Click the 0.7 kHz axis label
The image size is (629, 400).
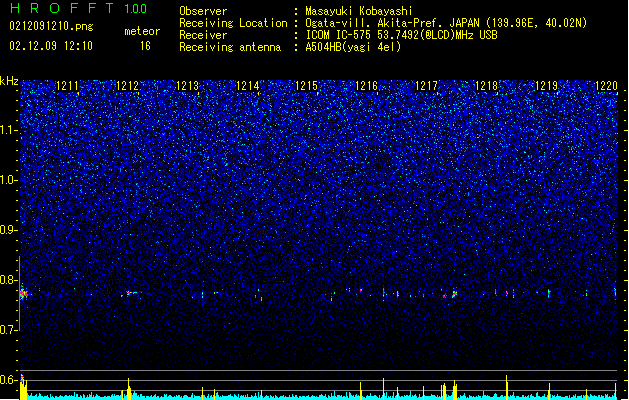(x=8, y=329)
